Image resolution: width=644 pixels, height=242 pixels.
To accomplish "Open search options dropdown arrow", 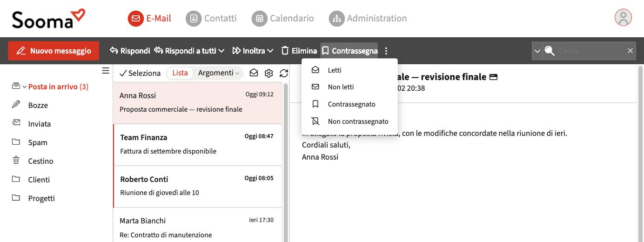I will 537,51.
